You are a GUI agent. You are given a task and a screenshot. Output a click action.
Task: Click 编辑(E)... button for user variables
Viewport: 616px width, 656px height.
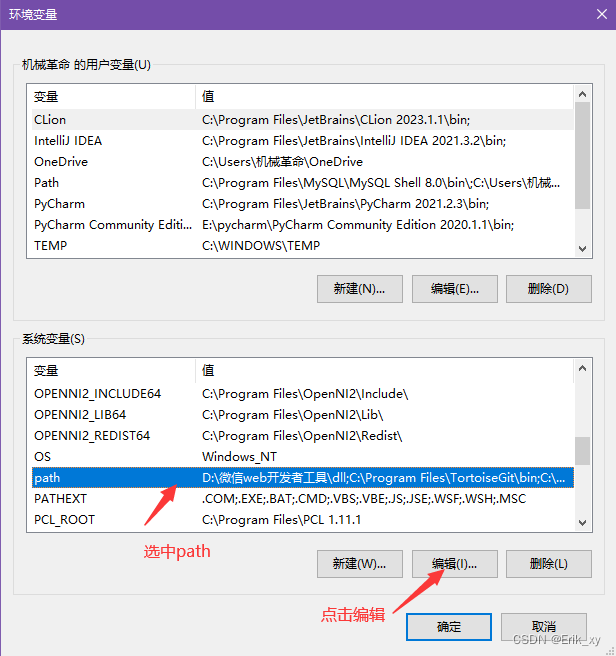[x=455, y=289]
